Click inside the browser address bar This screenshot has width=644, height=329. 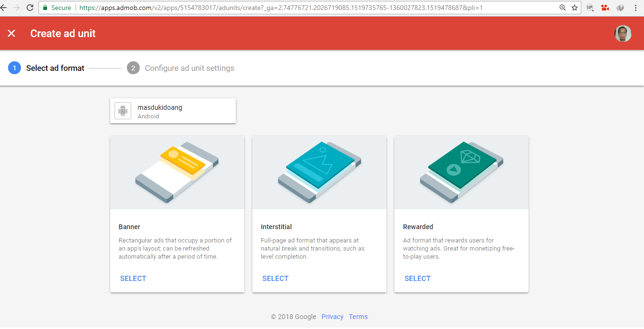click(x=285, y=8)
